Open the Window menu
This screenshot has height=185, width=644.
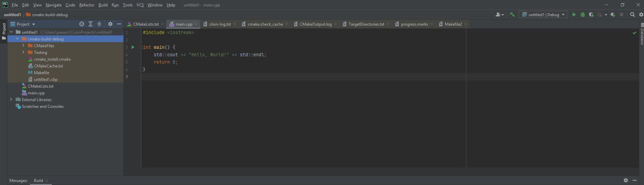click(155, 5)
